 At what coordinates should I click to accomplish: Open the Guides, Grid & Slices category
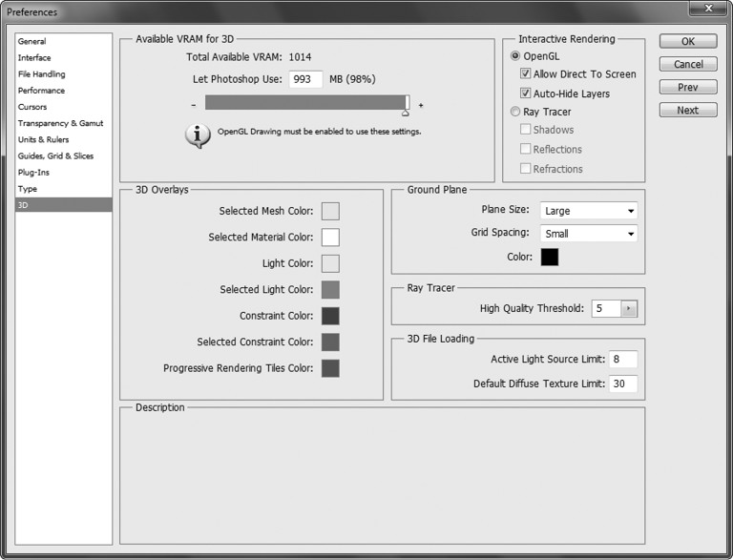(x=55, y=156)
